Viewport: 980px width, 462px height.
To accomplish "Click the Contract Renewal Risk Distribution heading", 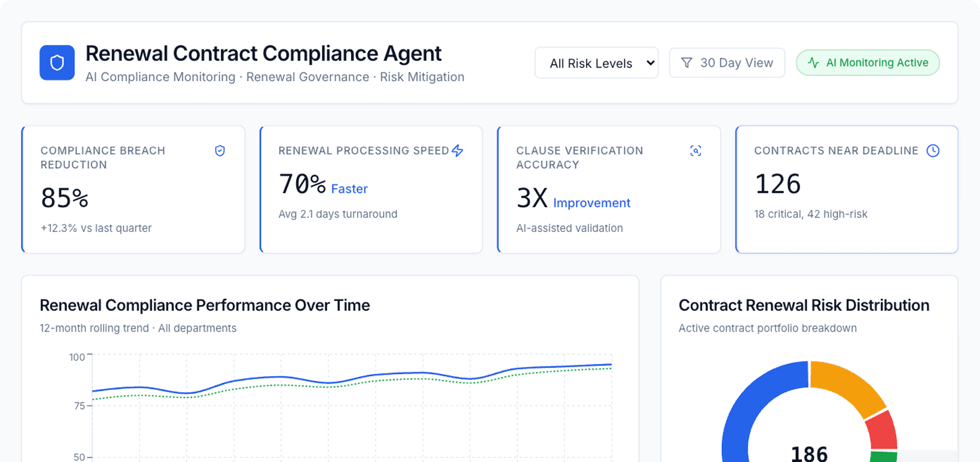I will pyautogui.click(x=804, y=305).
